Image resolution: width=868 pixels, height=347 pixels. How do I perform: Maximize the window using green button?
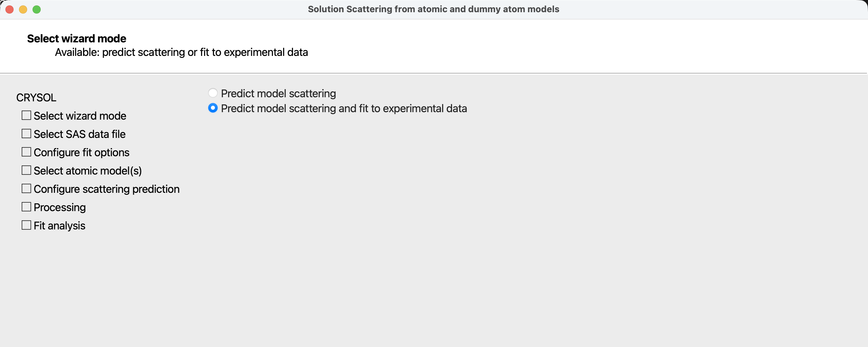[37, 9]
